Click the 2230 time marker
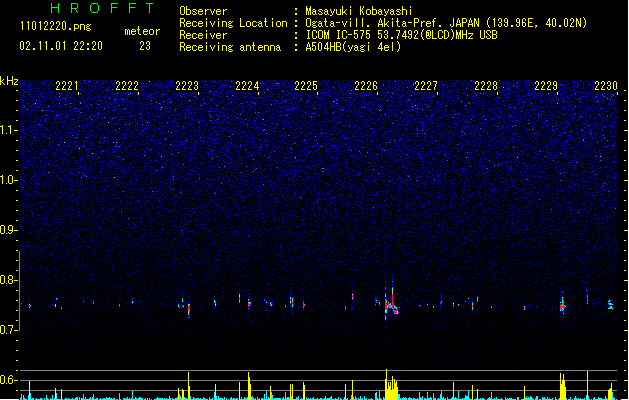Screen dimensions: 629x400 click(x=606, y=86)
